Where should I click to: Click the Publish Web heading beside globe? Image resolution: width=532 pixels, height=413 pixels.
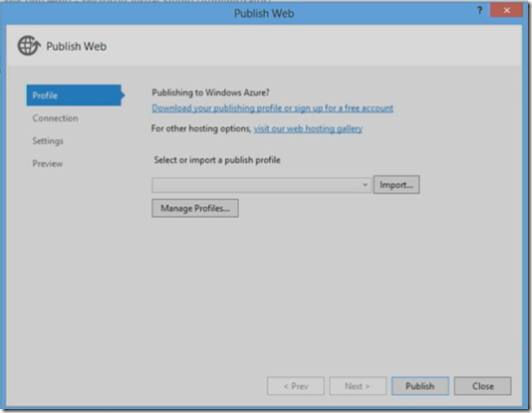pyautogui.click(x=77, y=46)
